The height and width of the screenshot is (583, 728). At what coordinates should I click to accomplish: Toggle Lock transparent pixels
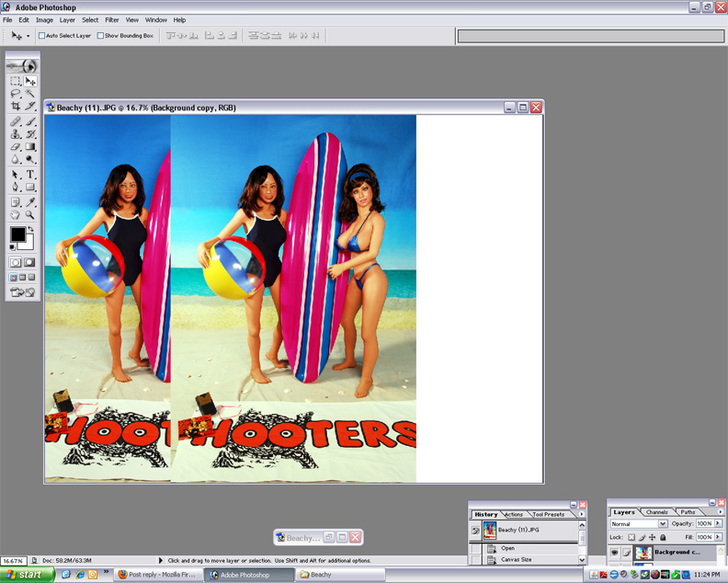pyautogui.click(x=631, y=537)
